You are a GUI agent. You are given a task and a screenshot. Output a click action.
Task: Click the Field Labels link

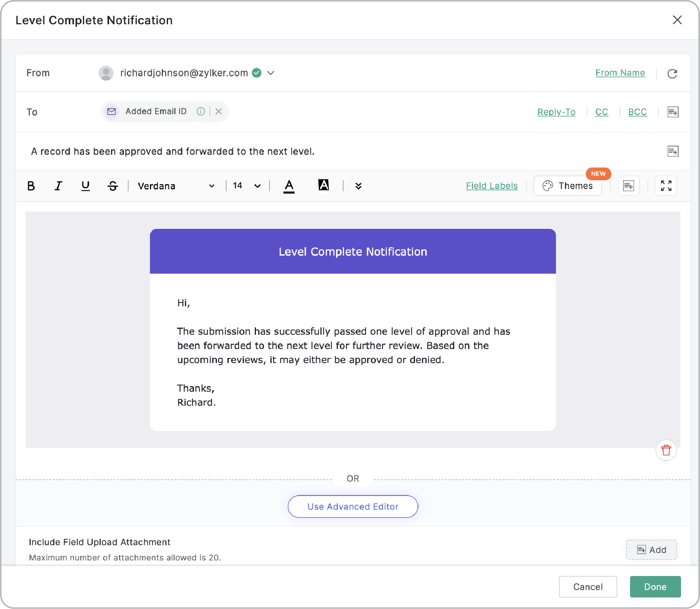tap(492, 186)
